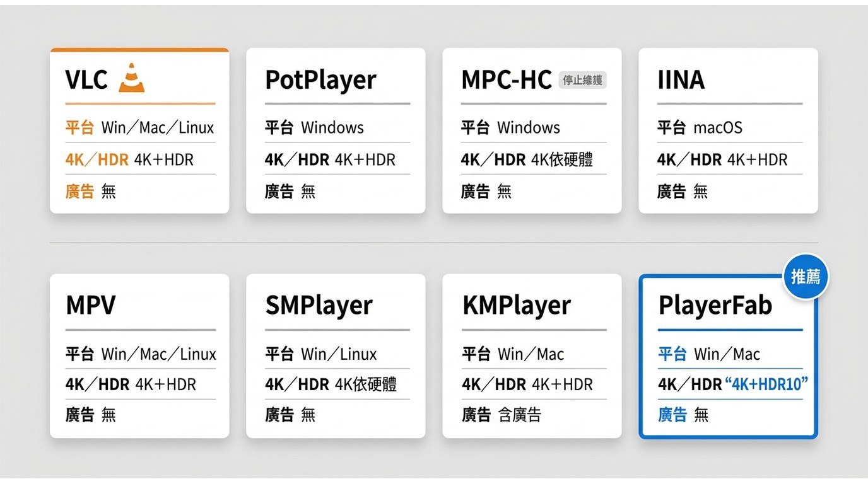The height and width of the screenshot is (484, 868).
Task: Select the VLC card title
Action: 86,79
